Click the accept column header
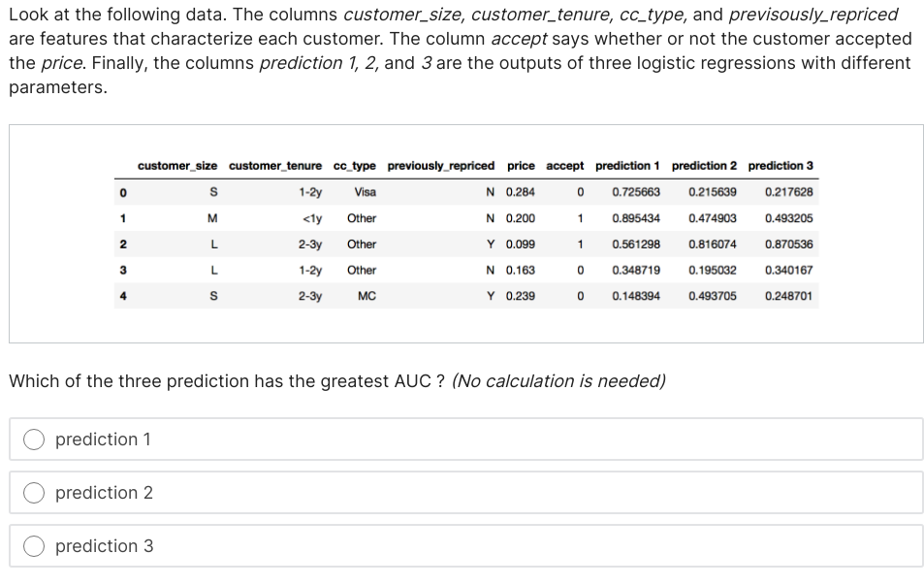This screenshot has height=586, width=924. tap(565, 166)
